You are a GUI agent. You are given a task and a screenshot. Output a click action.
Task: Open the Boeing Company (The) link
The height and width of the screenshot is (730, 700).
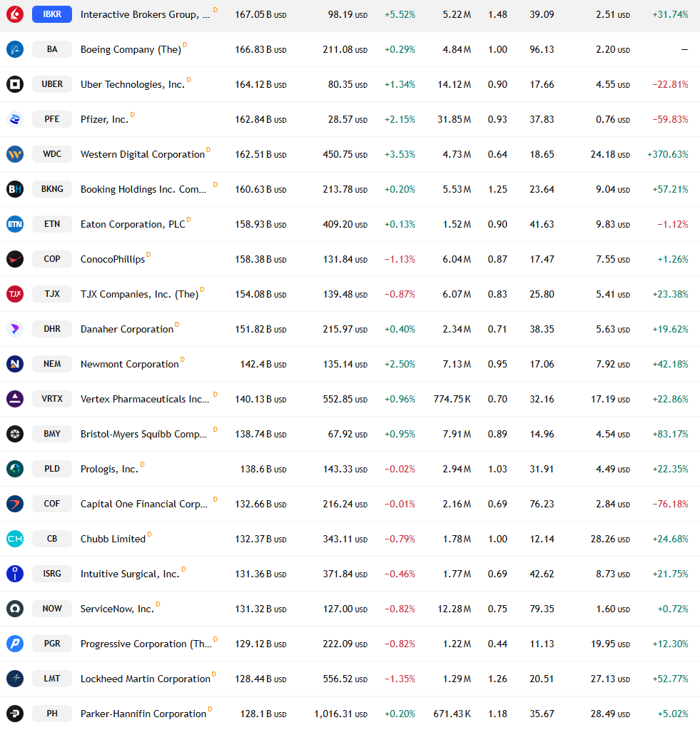pyautogui.click(x=131, y=50)
